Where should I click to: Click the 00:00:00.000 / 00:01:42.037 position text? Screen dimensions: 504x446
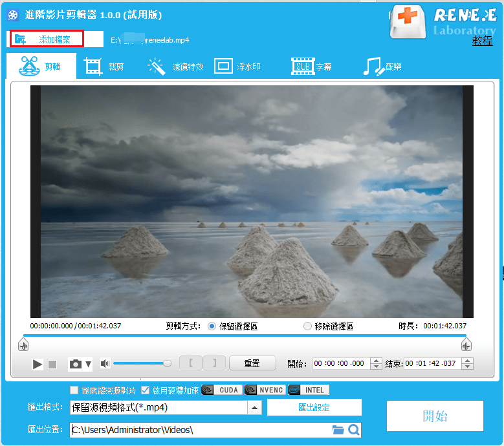pyautogui.click(x=76, y=326)
